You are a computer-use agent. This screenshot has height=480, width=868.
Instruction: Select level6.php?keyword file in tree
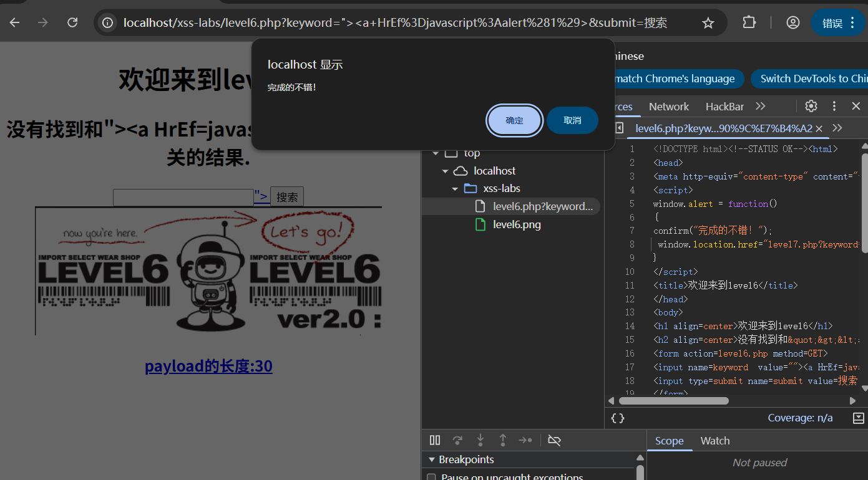[x=542, y=206]
